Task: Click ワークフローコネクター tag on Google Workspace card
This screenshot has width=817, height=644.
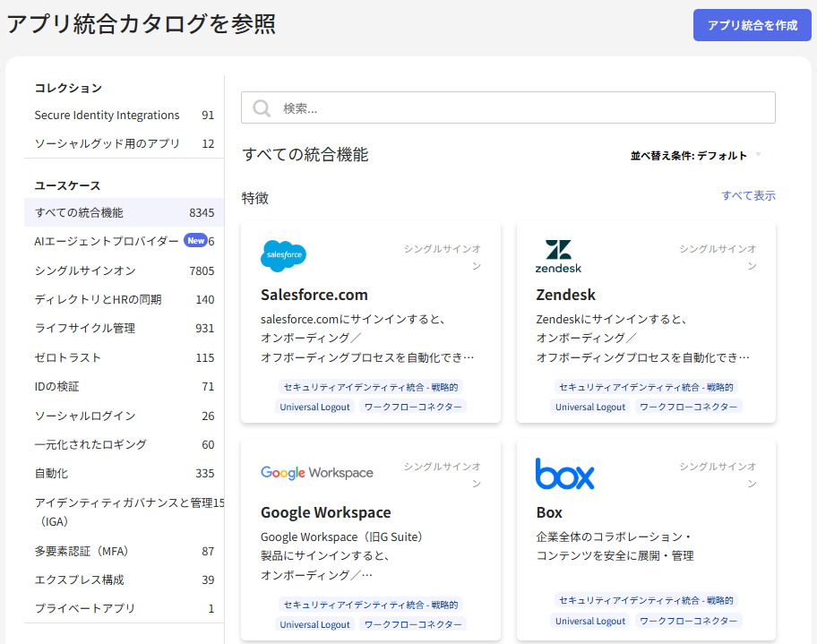Action: [413, 624]
